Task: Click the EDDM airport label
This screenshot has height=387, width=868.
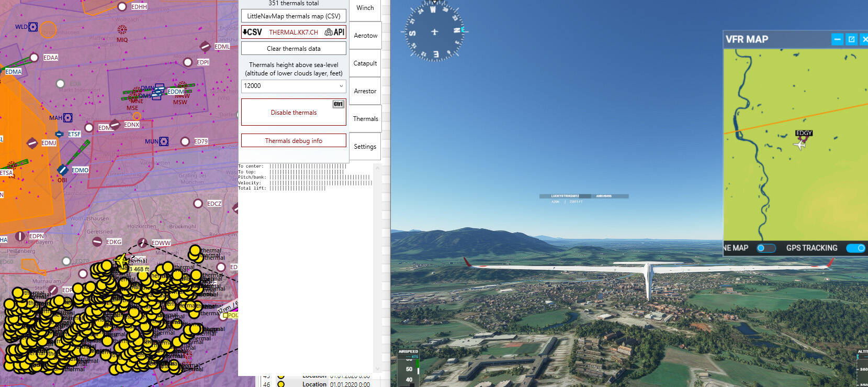Action: (176, 92)
